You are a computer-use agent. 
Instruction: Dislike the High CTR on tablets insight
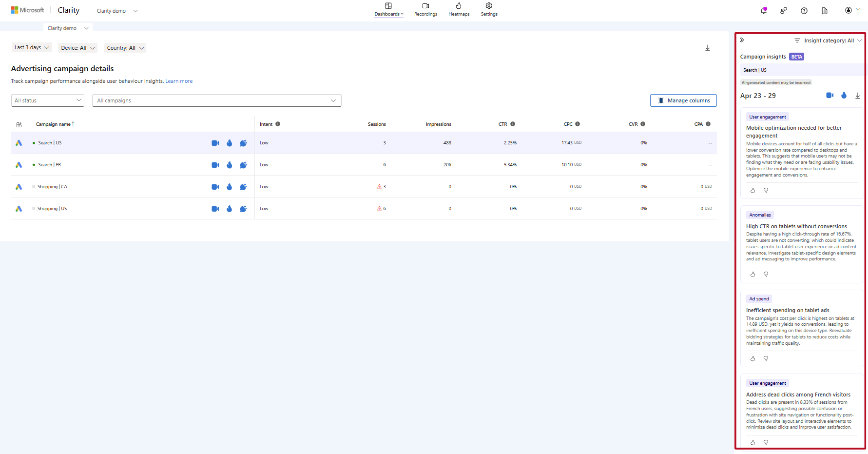click(766, 274)
